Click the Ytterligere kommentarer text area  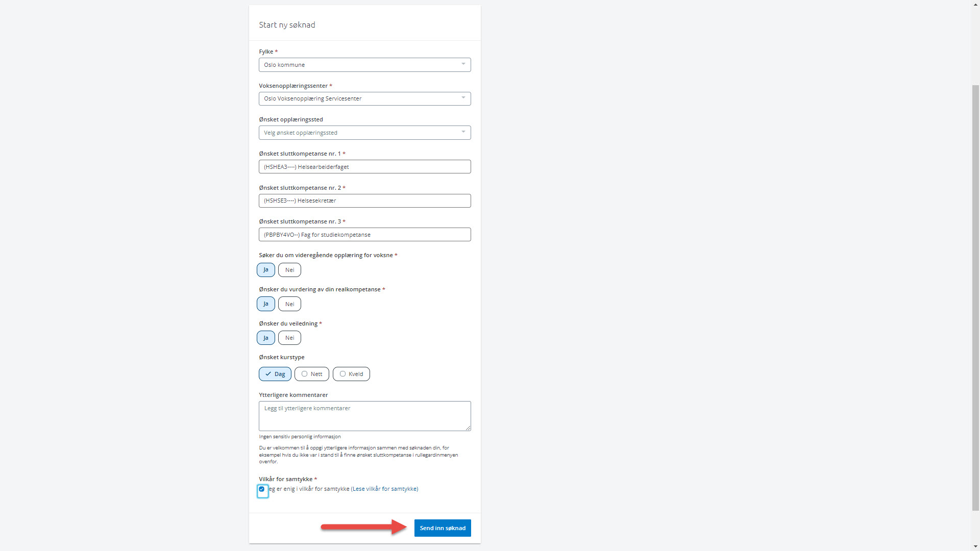pyautogui.click(x=364, y=416)
